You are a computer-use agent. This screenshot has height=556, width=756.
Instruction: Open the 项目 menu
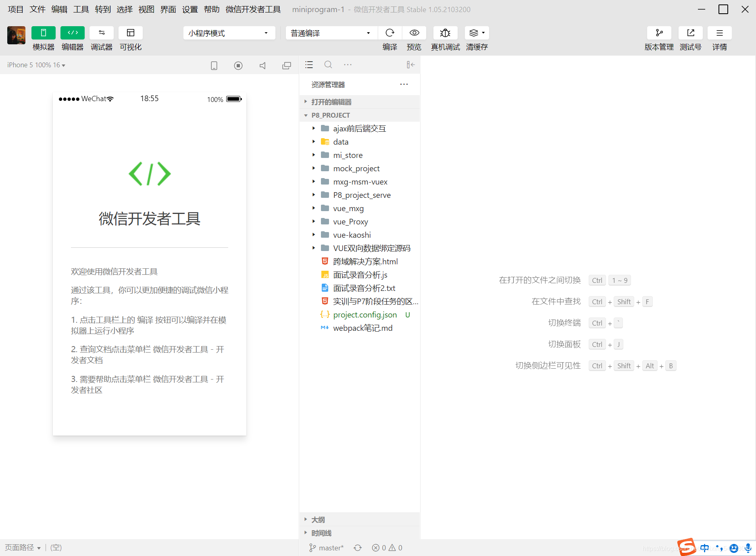click(x=16, y=9)
